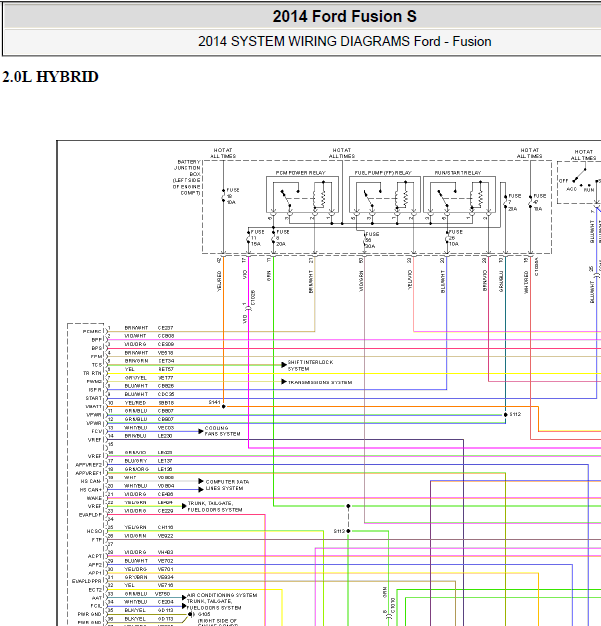Click the 'S141' splice label

coord(214,402)
